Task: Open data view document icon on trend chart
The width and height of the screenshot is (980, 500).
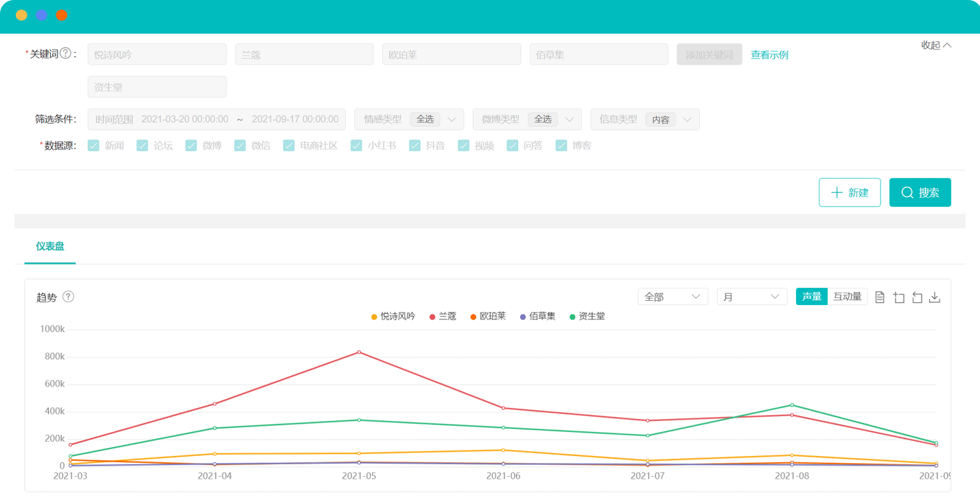Action: pyautogui.click(x=880, y=297)
